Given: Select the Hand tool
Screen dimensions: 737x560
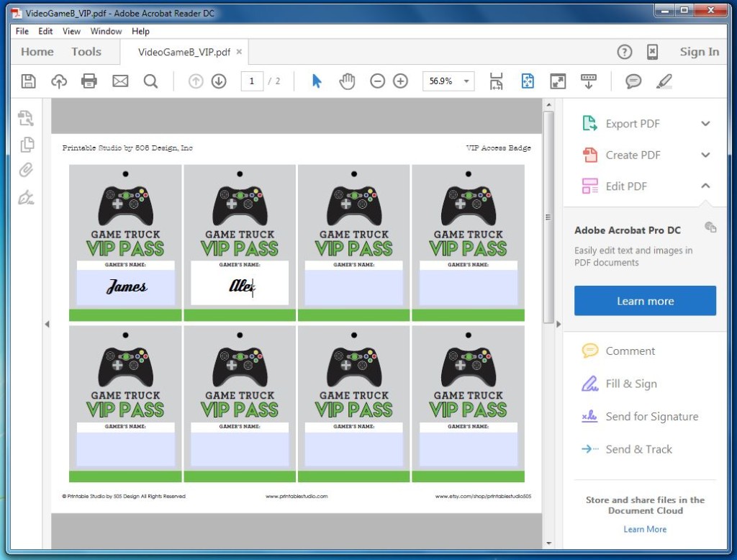Looking at the screenshot, I should click(x=347, y=81).
